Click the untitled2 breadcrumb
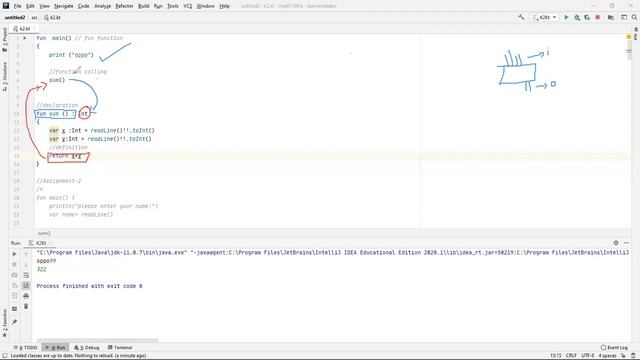 pyautogui.click(x=15, y=18)
